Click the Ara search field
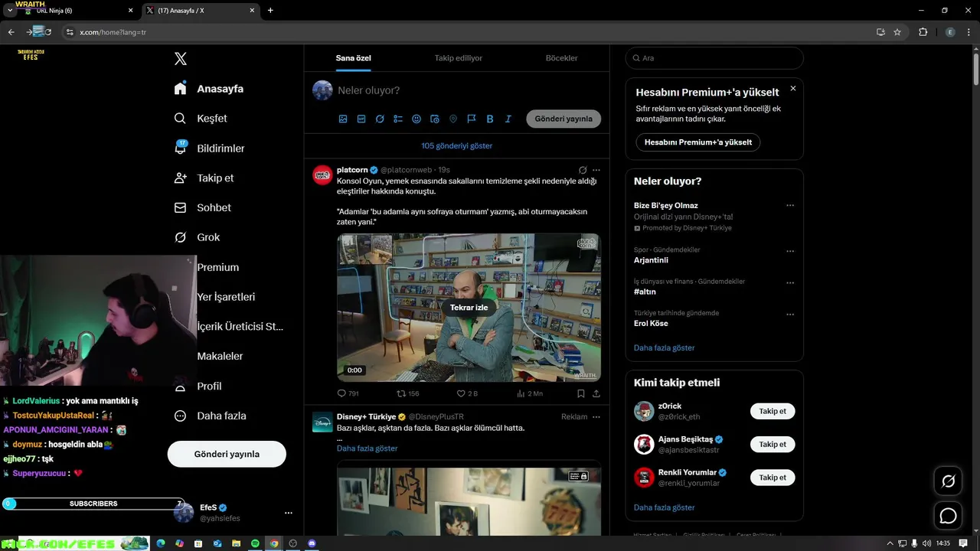 pos(714,58)
